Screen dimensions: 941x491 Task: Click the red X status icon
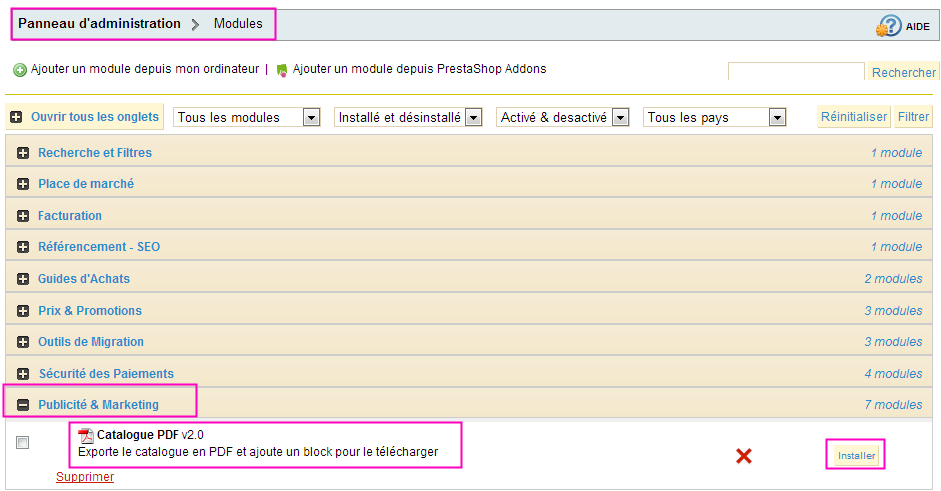[744, 456]
